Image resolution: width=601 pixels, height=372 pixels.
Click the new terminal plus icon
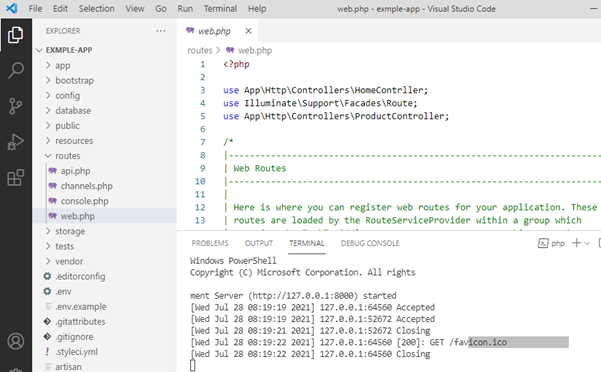576,243
